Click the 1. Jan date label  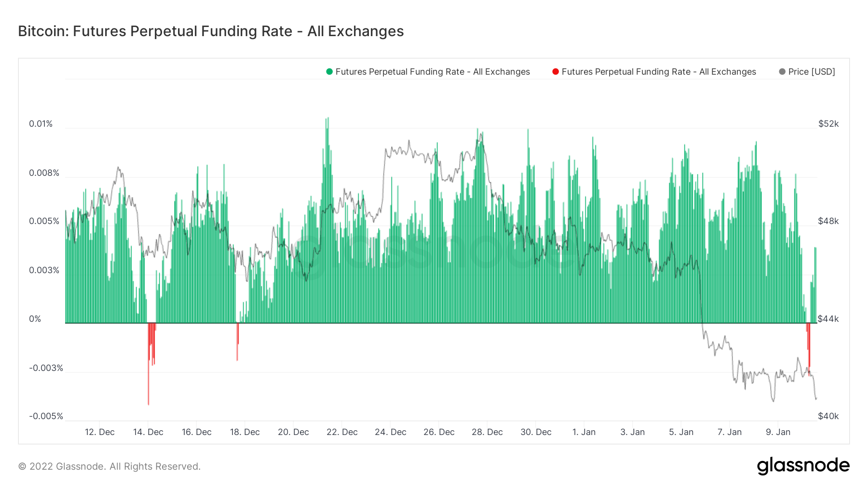tap(584, 432)
